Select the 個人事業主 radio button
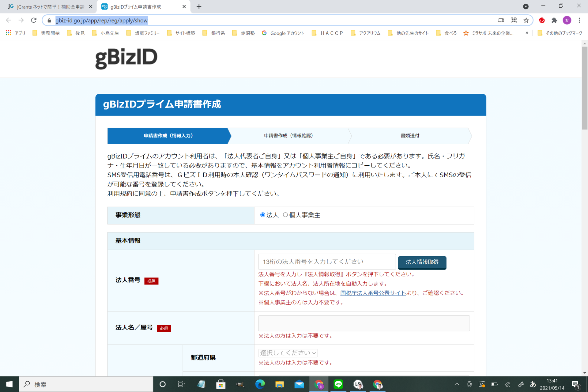 click(x=285, y=215)
